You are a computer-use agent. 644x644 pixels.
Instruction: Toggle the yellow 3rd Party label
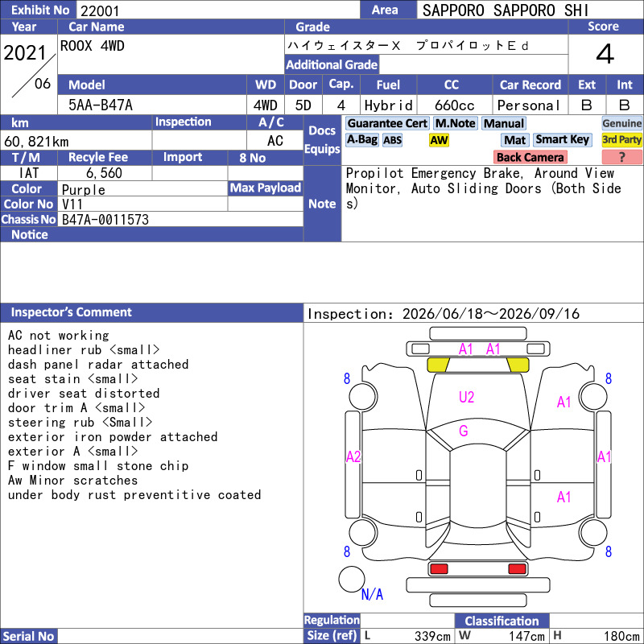click(621, 139)
